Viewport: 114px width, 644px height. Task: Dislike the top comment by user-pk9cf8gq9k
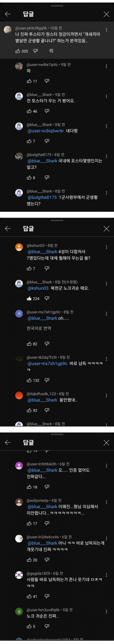click(x=36, y=51)
